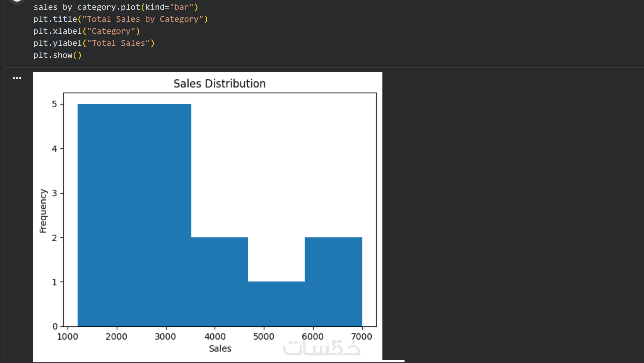Click the 'Frequency' y-axis label
Screen dimensions: 644x363
click(x=43, y=211)
